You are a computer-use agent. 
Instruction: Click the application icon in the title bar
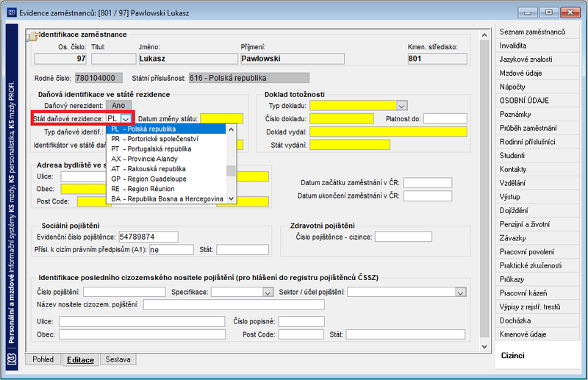[12, 12]
